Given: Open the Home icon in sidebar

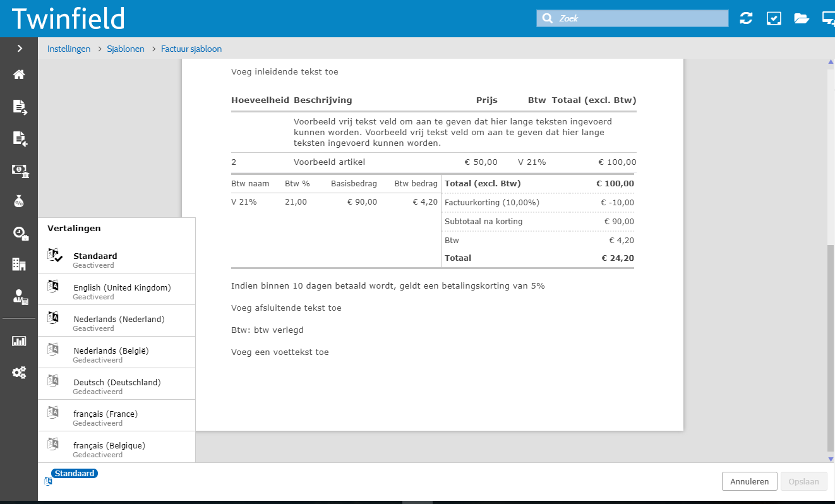Looking at the screenshot, I should click(x=19, y=75).
